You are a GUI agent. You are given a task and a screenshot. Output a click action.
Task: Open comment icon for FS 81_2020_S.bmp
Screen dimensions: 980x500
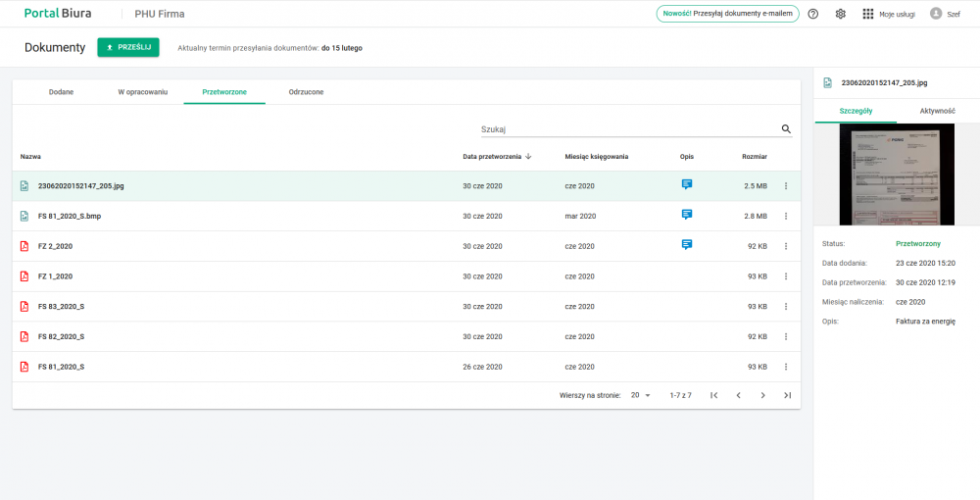coord(687,215)
